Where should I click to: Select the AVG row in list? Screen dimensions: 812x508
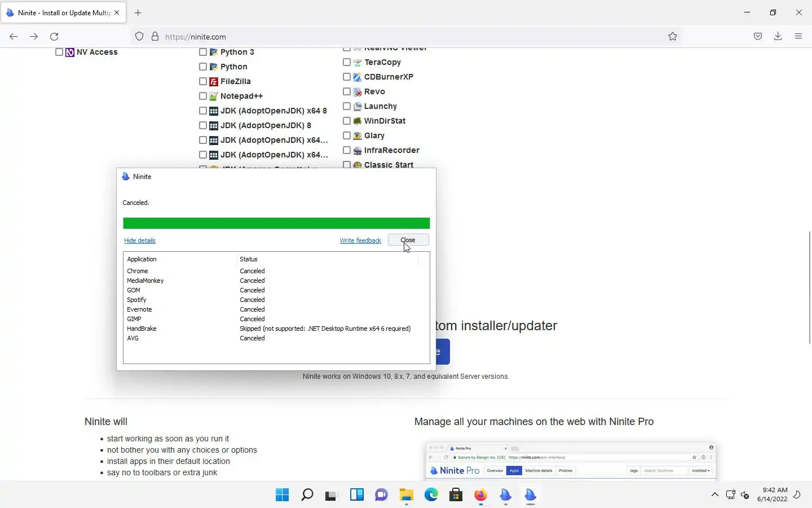point(276,338)
